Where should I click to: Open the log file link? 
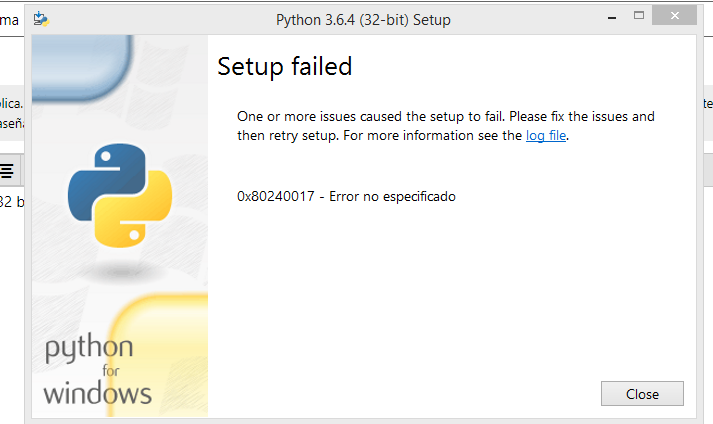[x=546, y=136]
